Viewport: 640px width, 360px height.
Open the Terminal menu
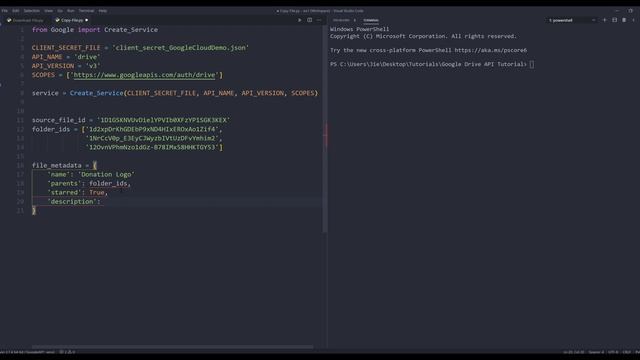[x=86, y=11]
